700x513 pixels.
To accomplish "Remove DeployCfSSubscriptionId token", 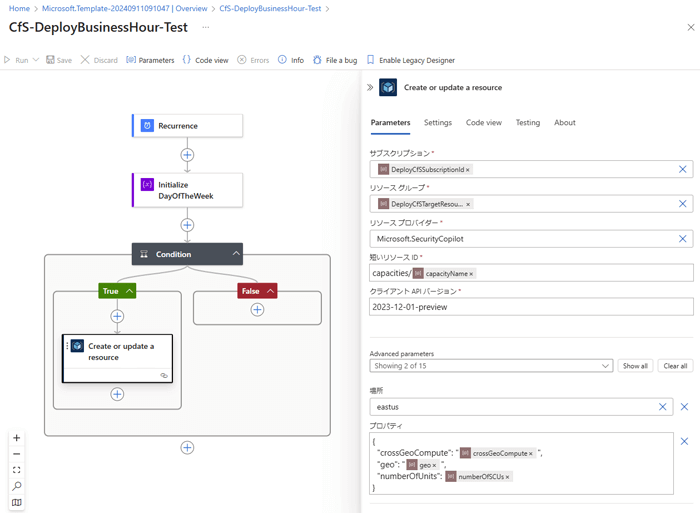I will point(467,170).
